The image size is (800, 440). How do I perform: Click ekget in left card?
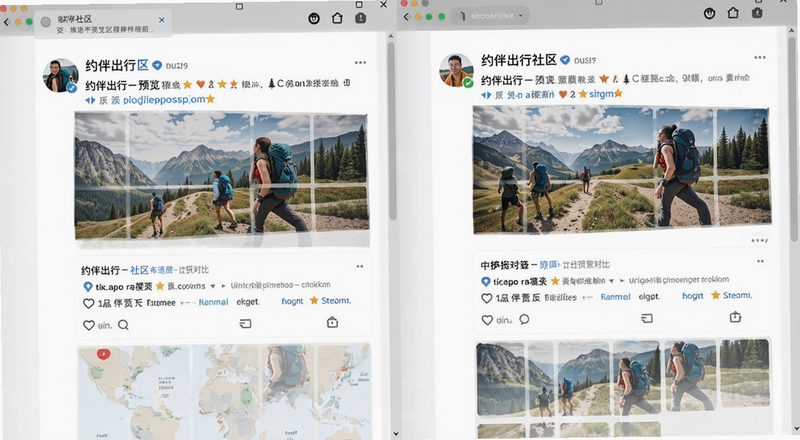pos(247,302)
